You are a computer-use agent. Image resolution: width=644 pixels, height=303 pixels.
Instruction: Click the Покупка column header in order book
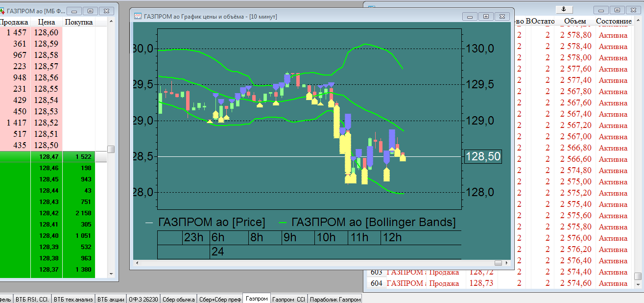(x=78, y=22)
